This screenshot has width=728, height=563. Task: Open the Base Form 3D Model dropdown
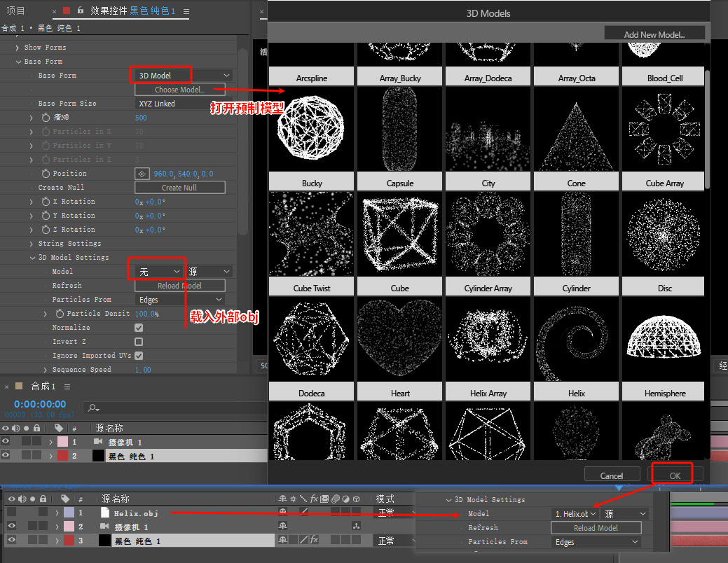pos(183,75)
